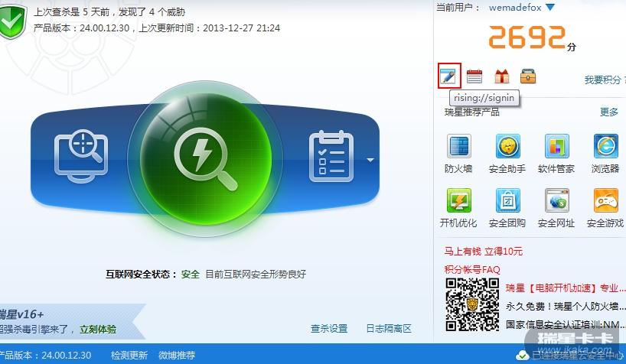
Task: Open 安全团购 group buying icon
Action: tap(508, 201)
